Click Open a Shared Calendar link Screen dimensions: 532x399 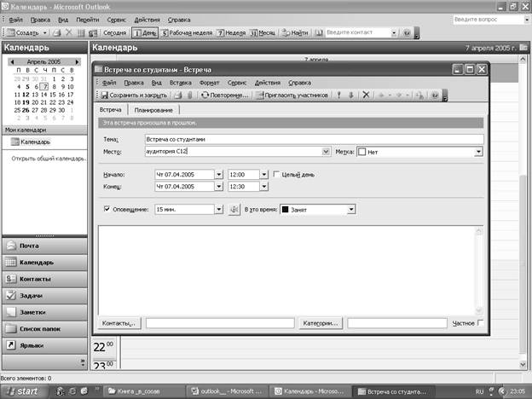49,159
